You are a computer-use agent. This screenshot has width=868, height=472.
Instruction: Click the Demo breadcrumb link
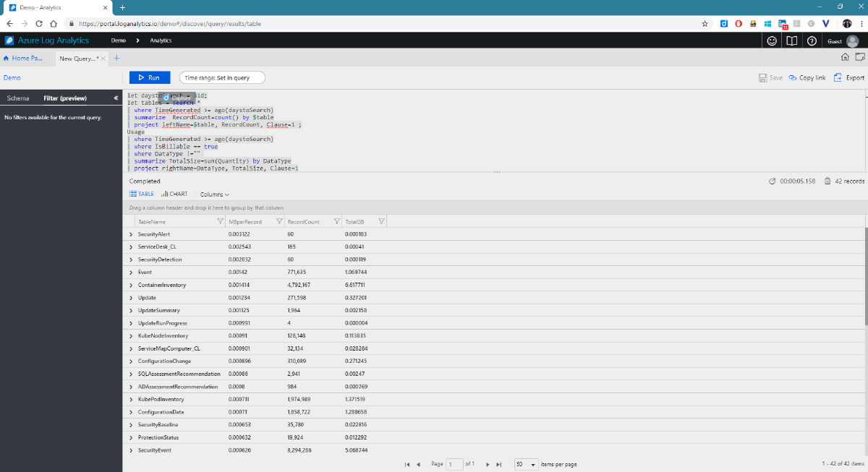point(119,41)
